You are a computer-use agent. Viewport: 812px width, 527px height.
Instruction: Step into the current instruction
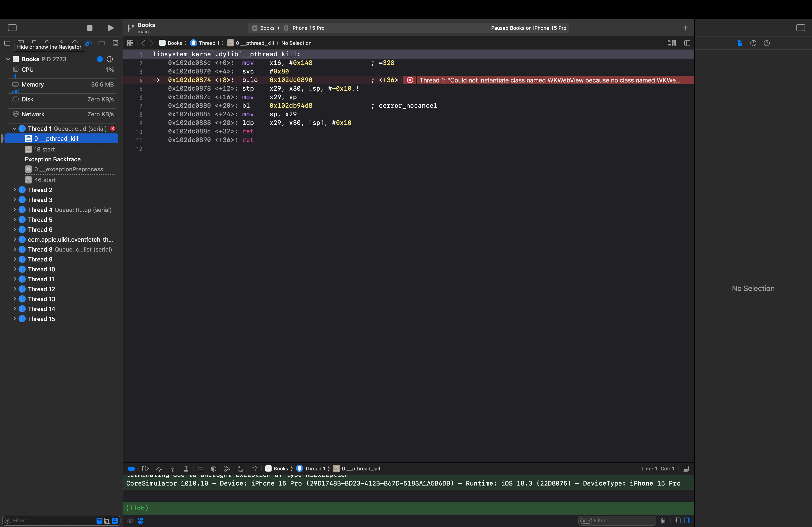173,469
